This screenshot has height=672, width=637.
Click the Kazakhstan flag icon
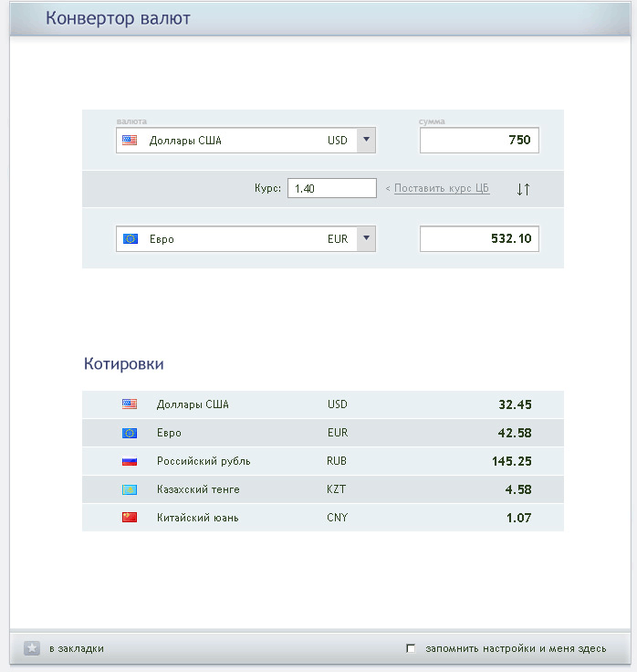click(130, 489)
